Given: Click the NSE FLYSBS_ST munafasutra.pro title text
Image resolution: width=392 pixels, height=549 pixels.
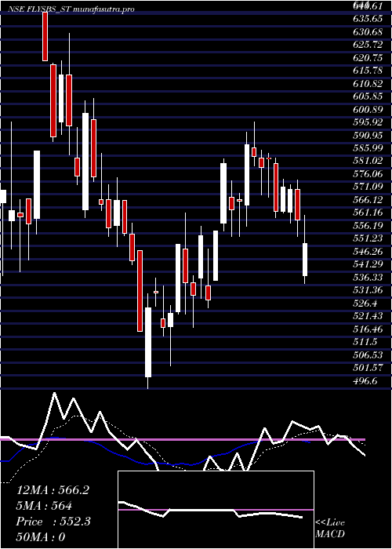Looking at the screenshot, I should click(x=71, y=10).
